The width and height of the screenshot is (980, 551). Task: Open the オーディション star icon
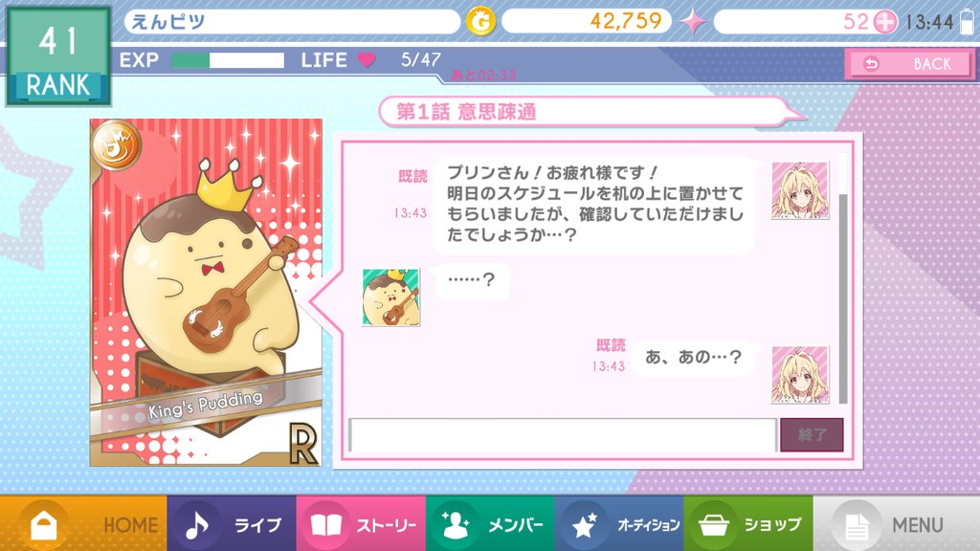(x=585, y=525)
